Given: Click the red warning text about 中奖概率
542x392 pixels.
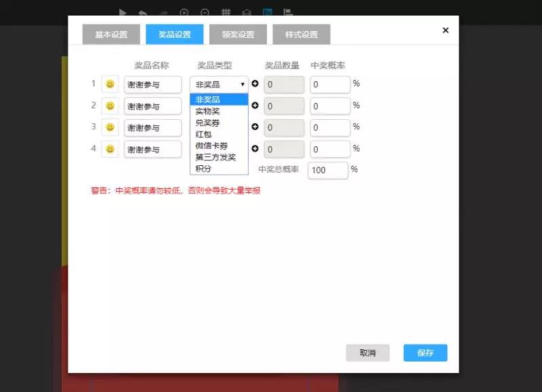Looking at the screenshot, I should pos(175,191).
